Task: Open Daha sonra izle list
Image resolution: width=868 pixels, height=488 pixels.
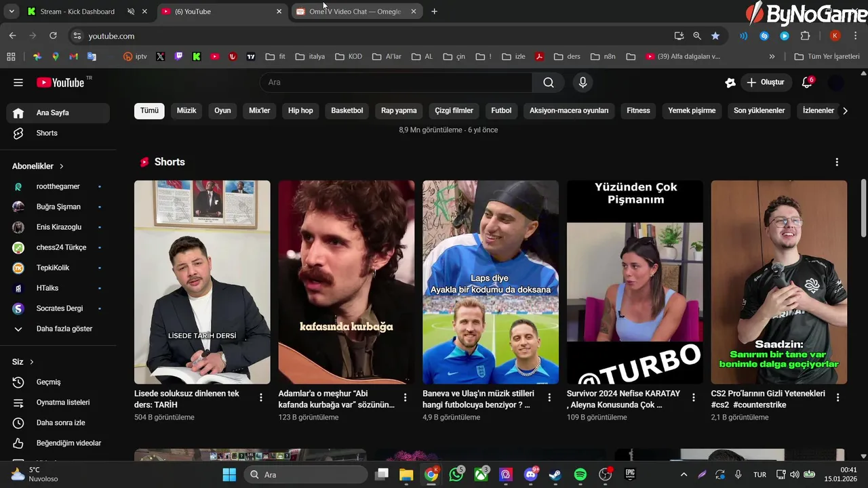Action: [x=58, y=423]
